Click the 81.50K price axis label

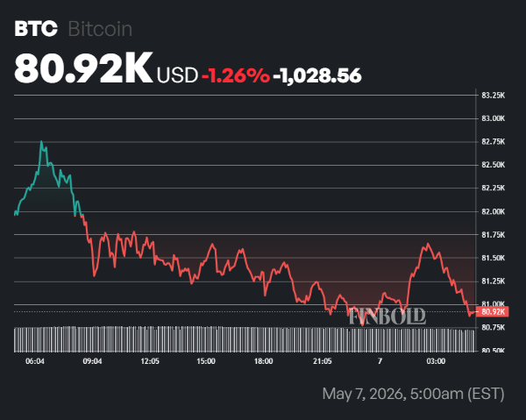click(x=493, y=258)
